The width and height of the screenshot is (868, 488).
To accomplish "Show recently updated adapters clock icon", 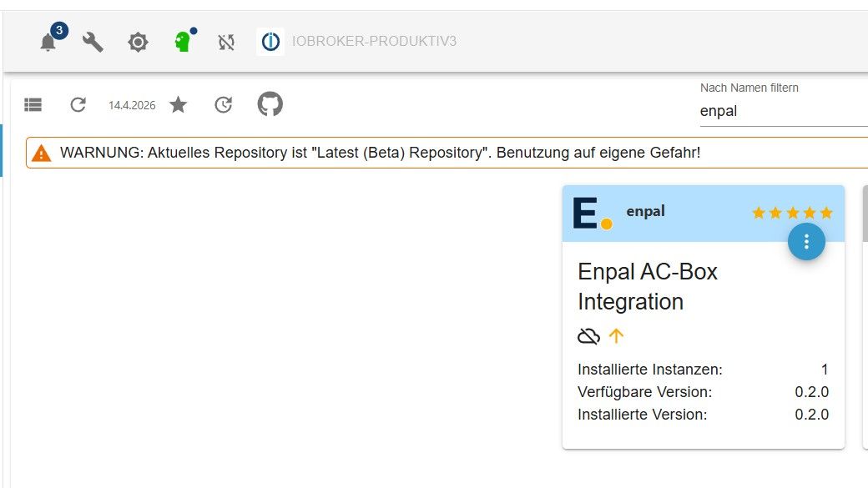I will [x=223, y=104].
